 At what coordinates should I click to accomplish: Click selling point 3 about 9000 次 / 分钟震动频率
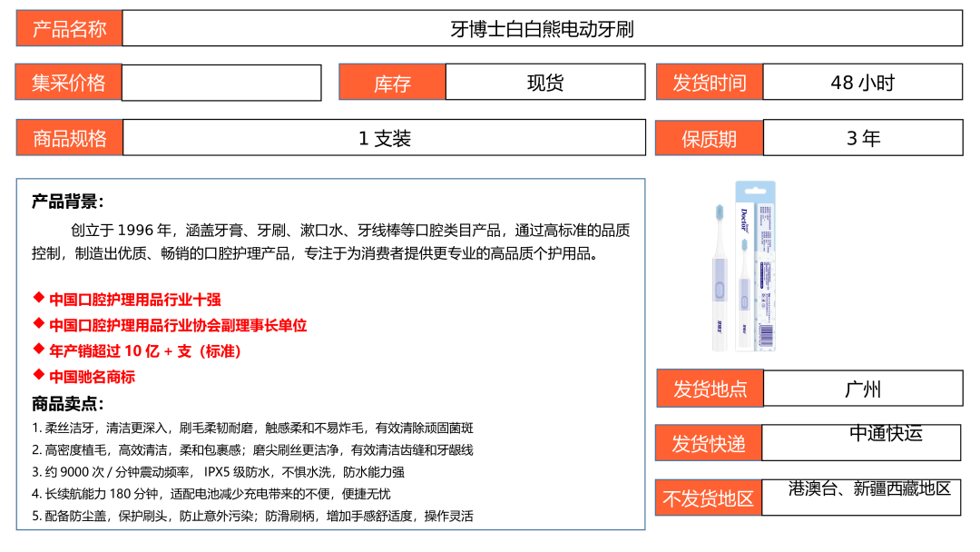point(218,471)
